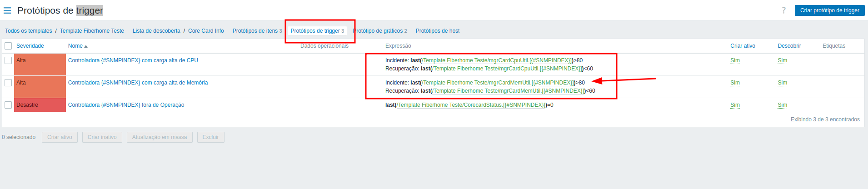
Task: Click Exibindo 3 de 3 encontrados text
Action: tap(825, 119)
